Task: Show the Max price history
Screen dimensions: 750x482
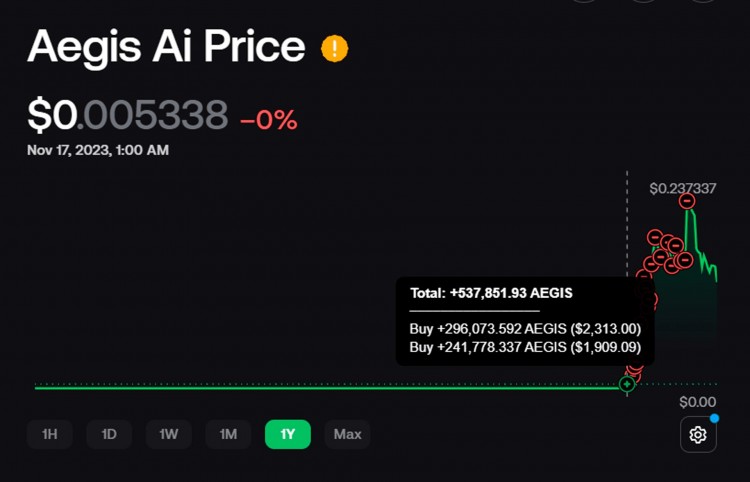Action: (x=347, y=434)
